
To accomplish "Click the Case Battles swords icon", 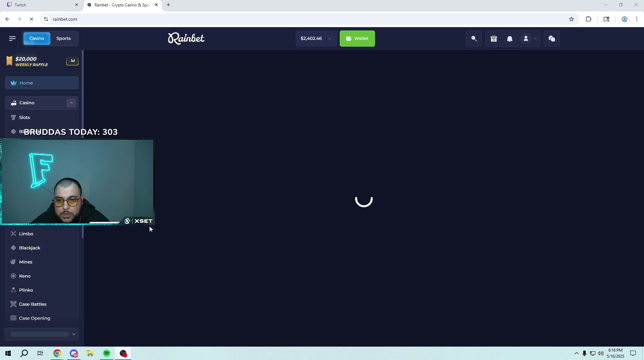I will coord(13,304).
